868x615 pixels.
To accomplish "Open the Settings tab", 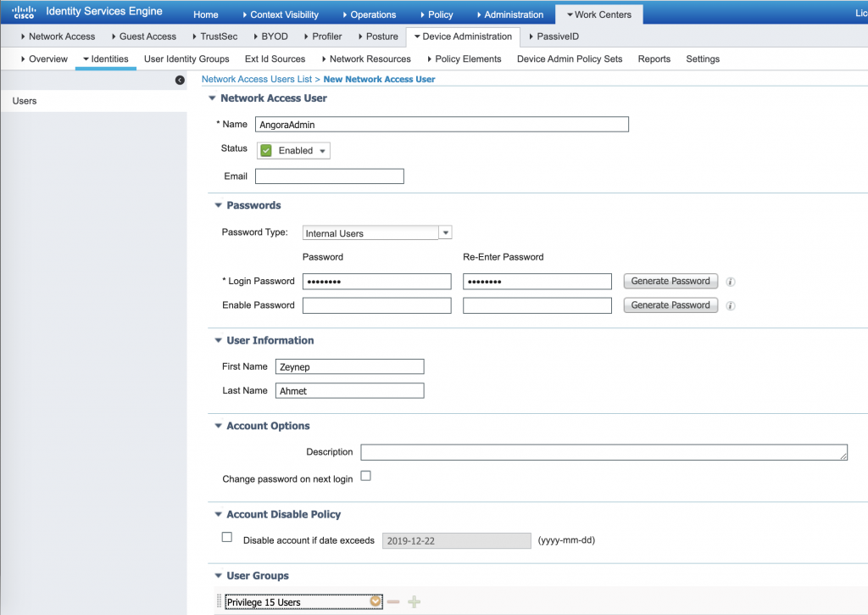I will coord(703,59).
